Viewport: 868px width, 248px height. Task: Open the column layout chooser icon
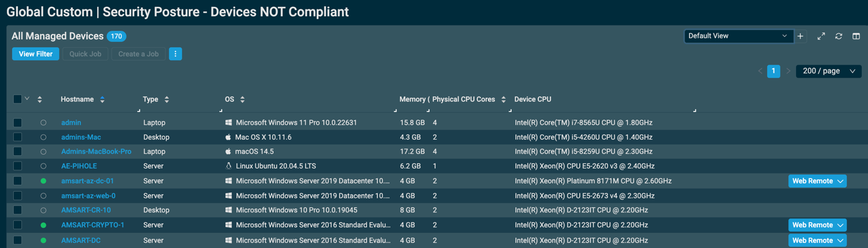pyautogui.click(x=856, y=36)
